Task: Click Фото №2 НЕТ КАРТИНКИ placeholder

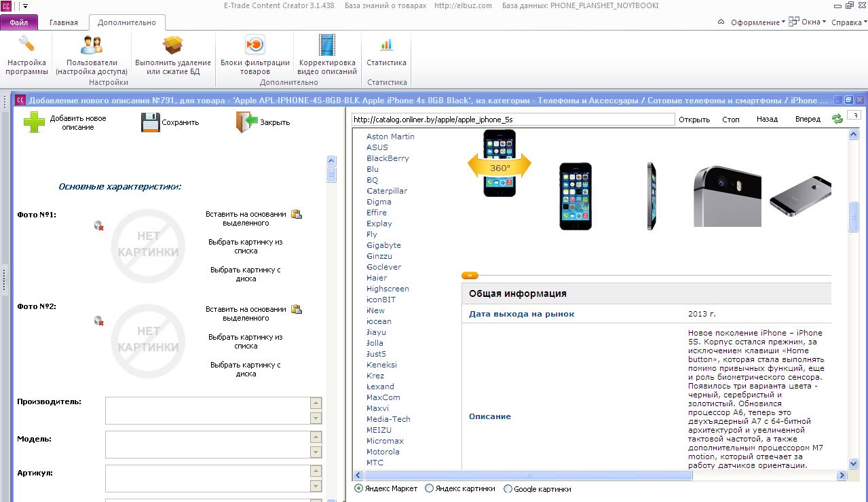Action: click(148, 341)
